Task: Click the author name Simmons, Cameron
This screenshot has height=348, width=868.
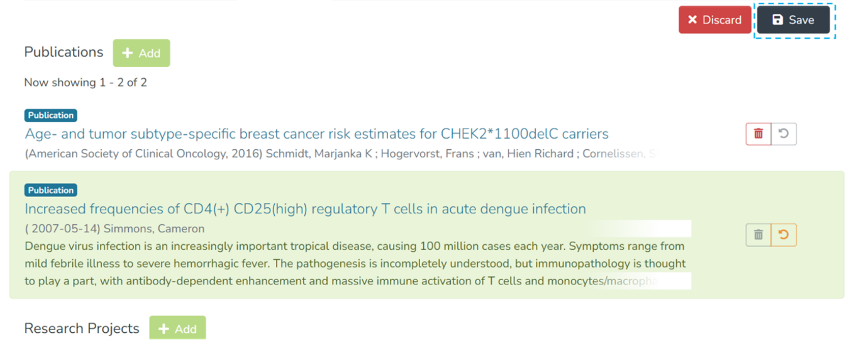Action: 154,229
